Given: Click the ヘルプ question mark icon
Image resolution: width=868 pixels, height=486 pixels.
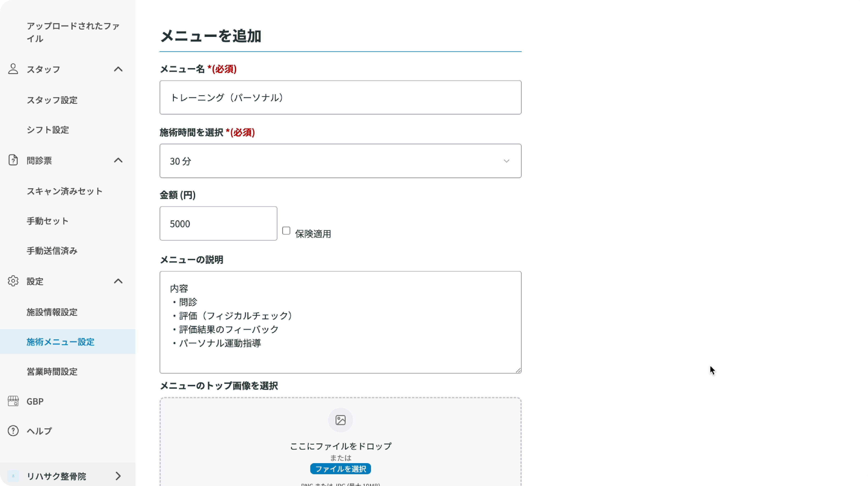Looking at the screenshot, I should tap(13, 430).
